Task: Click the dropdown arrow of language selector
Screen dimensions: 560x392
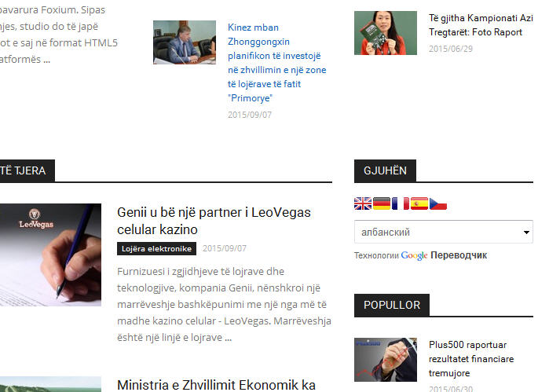Action: click(x=526, y=233)
